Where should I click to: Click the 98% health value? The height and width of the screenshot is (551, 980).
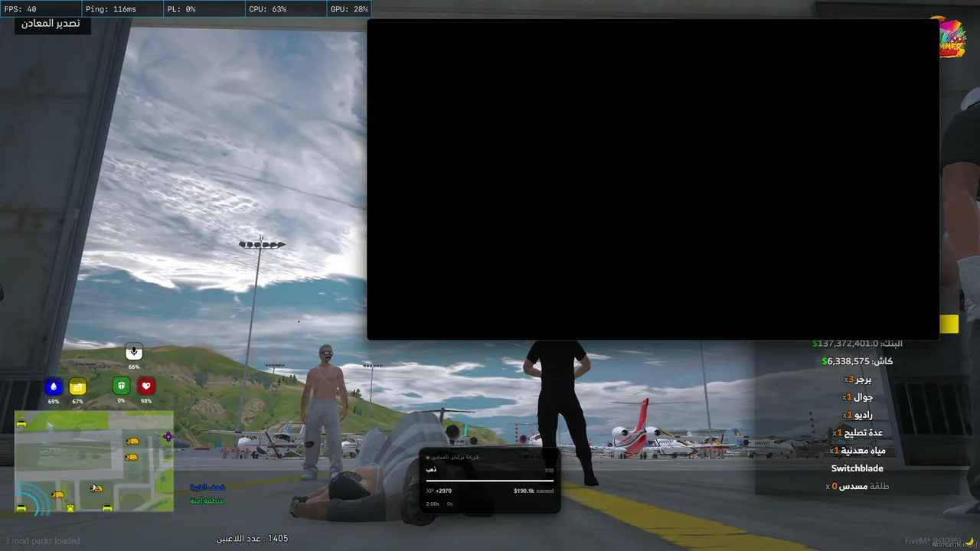(x=146, y=400)
